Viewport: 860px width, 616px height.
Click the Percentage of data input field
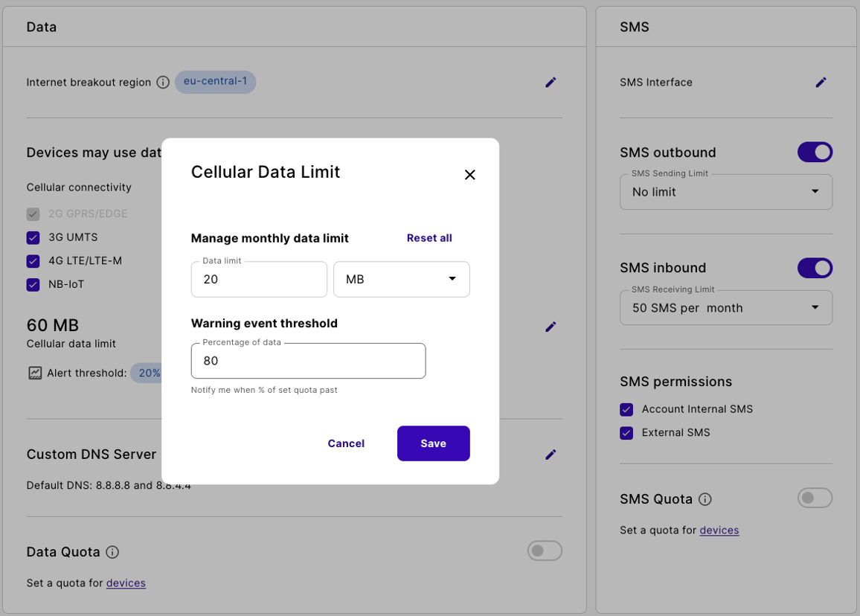(x=308, y=362)
